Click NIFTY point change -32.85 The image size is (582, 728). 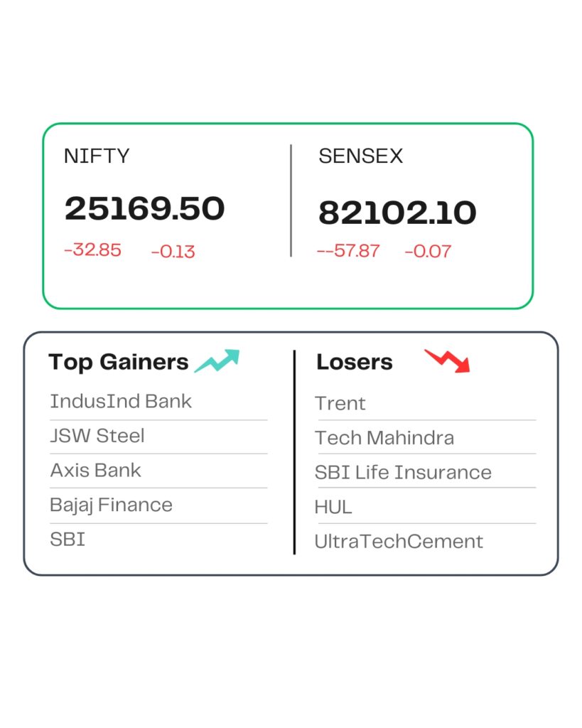point(93,250)
